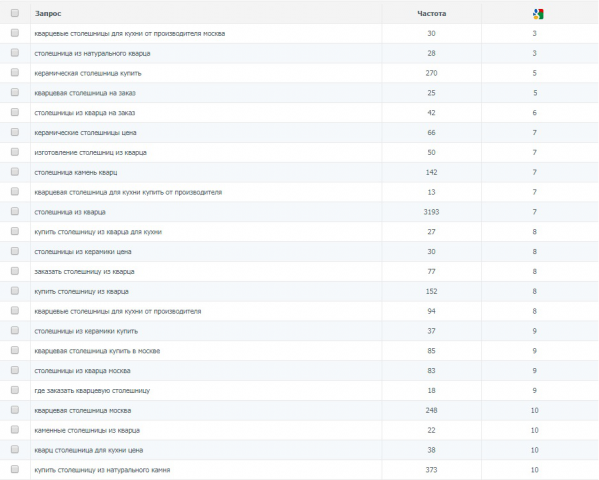This screenshot has height=480, width=599.
Task: Click the frequency value 152
Action: point(431,292)
